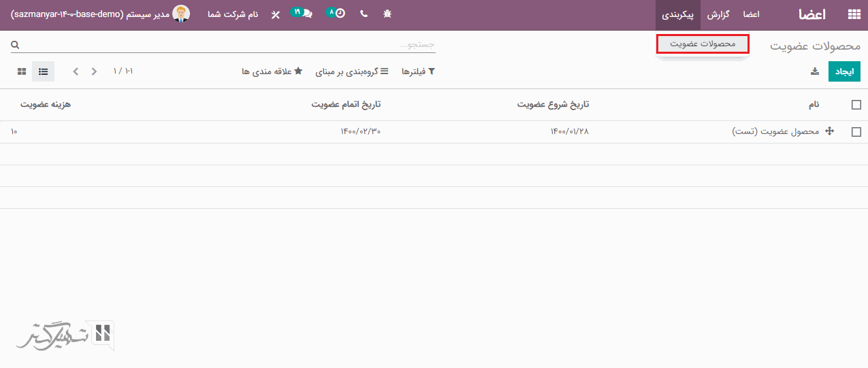Expand the فیلترها filters dropdown
868x368 pixels.
418,71
